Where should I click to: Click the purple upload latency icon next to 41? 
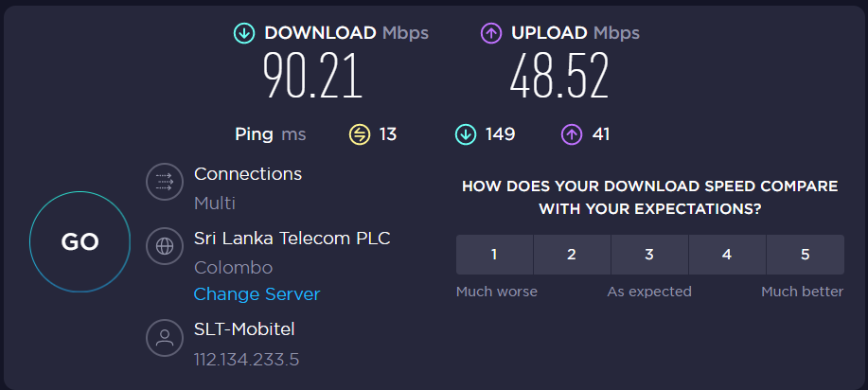click(572, 134)
